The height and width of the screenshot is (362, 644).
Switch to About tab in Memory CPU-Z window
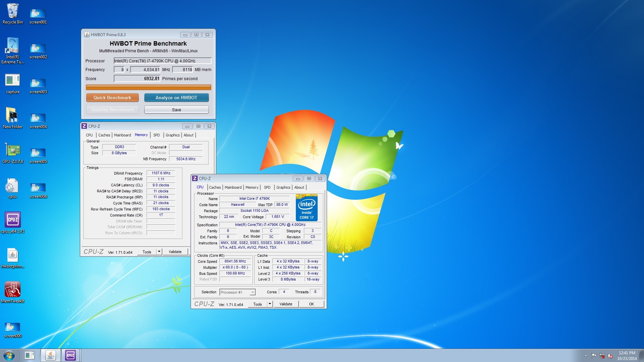pyautogui.click(x=189, y=135)
